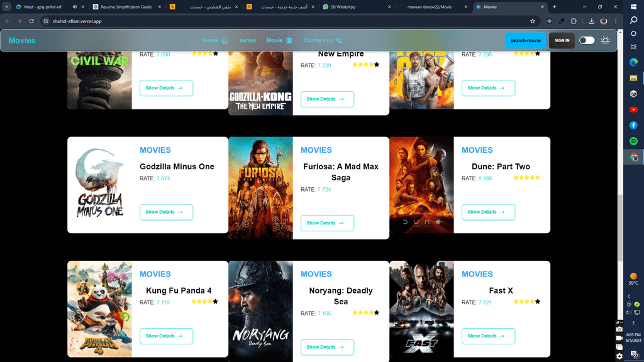Click the Movies logo in the navbar
This screenshot has height=362, width=644.
[x=22, y=41]
